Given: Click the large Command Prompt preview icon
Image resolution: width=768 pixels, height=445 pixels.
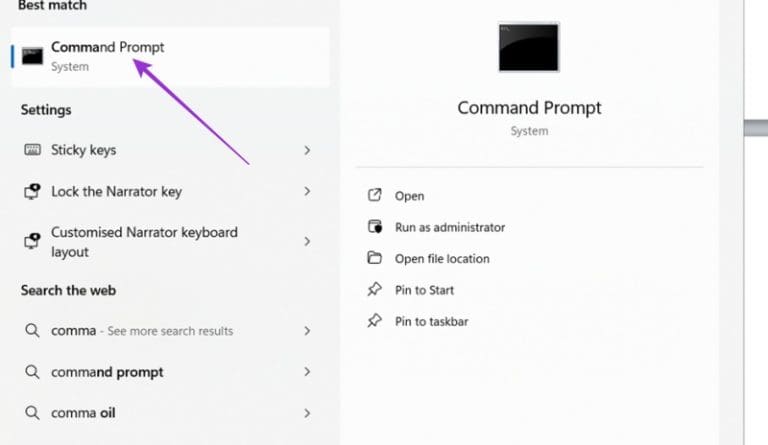Looking at the screenshot, I should pyautogui.click(x=529, y=47).
